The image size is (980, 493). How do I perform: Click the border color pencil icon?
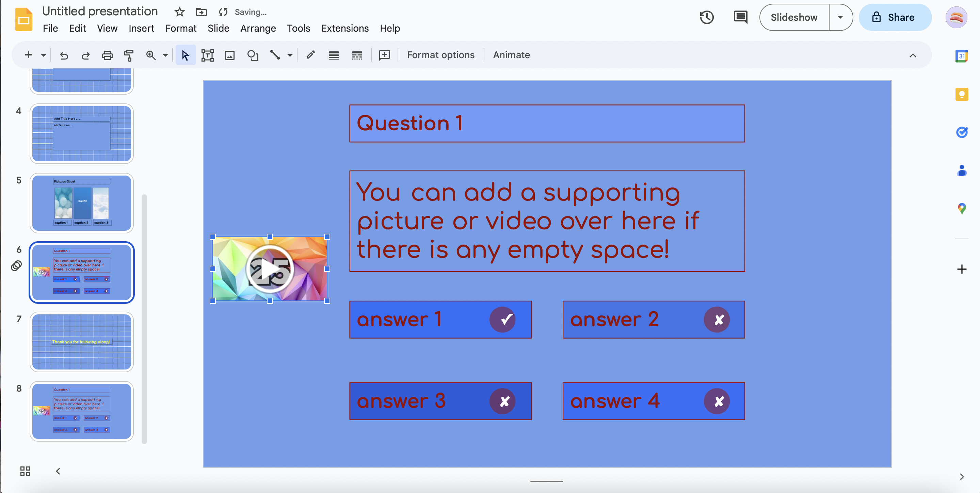point(310,55)
